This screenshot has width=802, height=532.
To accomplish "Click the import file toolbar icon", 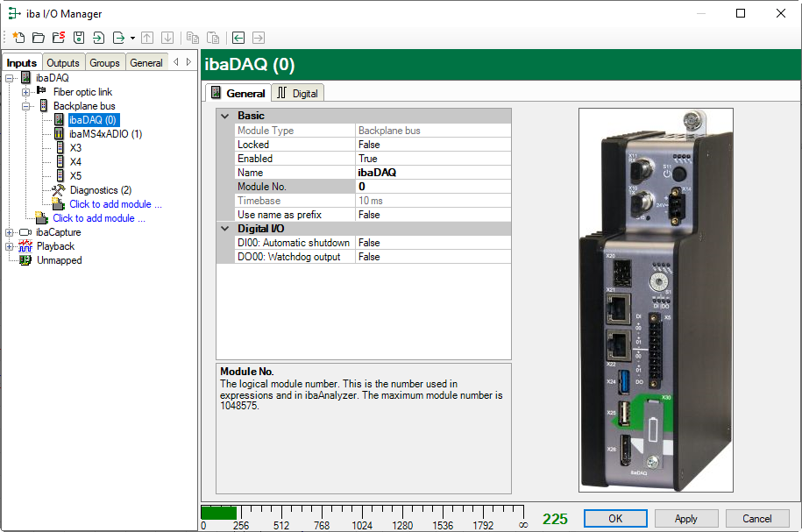I will pyautogui.click(x=98, y=38).
